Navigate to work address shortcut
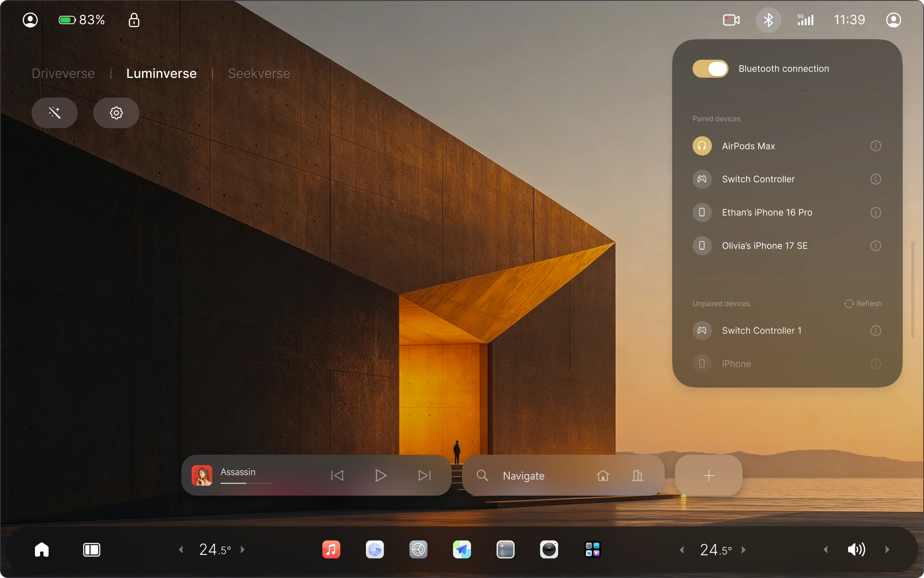924x578 pixels. click(637, 476)
